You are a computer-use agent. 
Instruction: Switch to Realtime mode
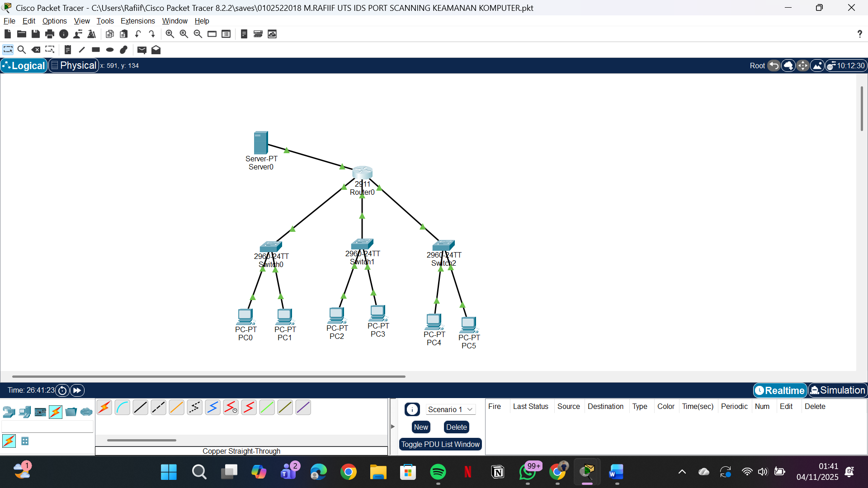780,390
